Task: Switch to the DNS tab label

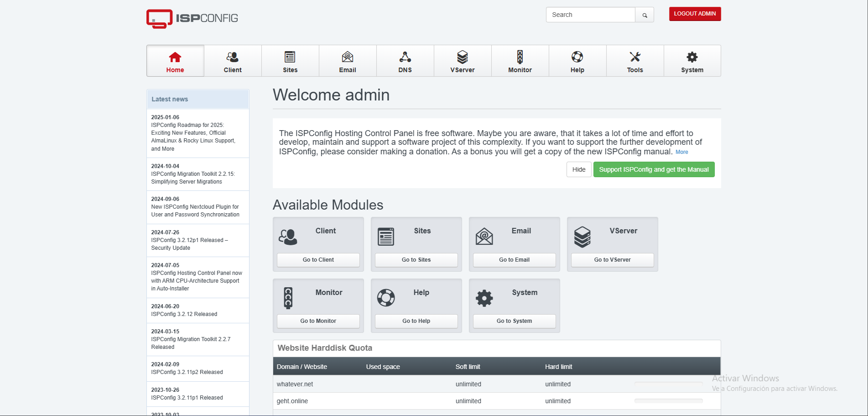Action: click(x=405, y=70)
